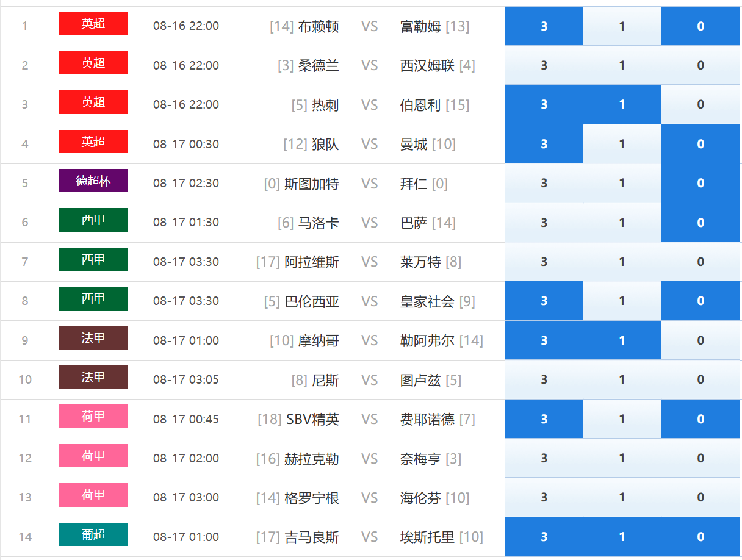Viewport: 742px width, 560px height.
Task: Click the kickoff time 08-17 02:30
Action: pyautogui.click(x=186, y=183)
